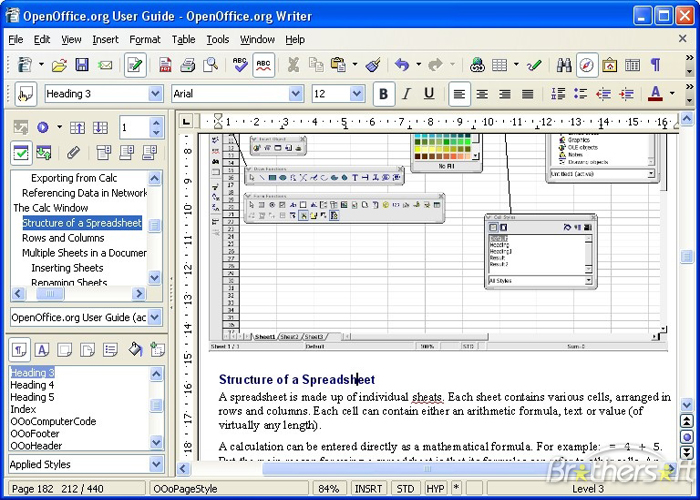Open Gallery icon in toolbar
Screen dimensions: 700x500
pos(609,66)
